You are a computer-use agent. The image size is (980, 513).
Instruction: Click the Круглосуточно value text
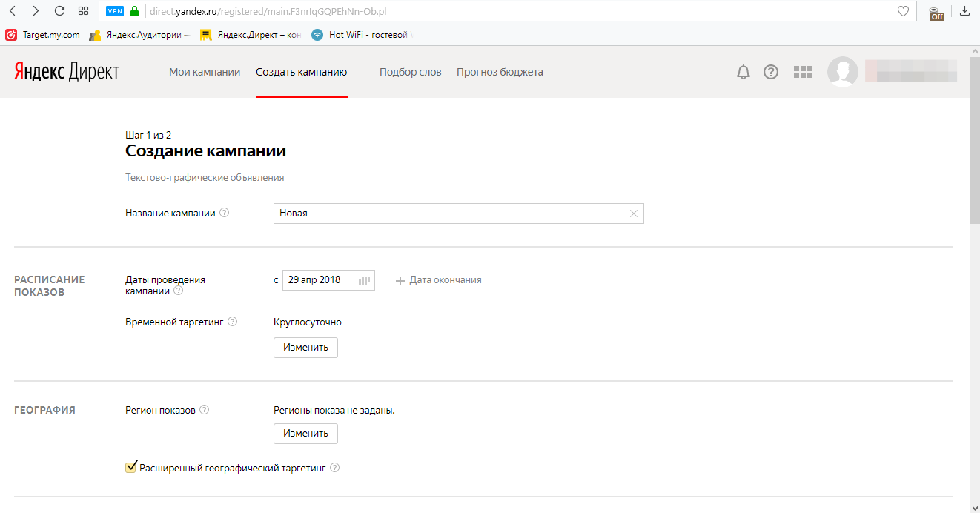(x=308, y=322)
